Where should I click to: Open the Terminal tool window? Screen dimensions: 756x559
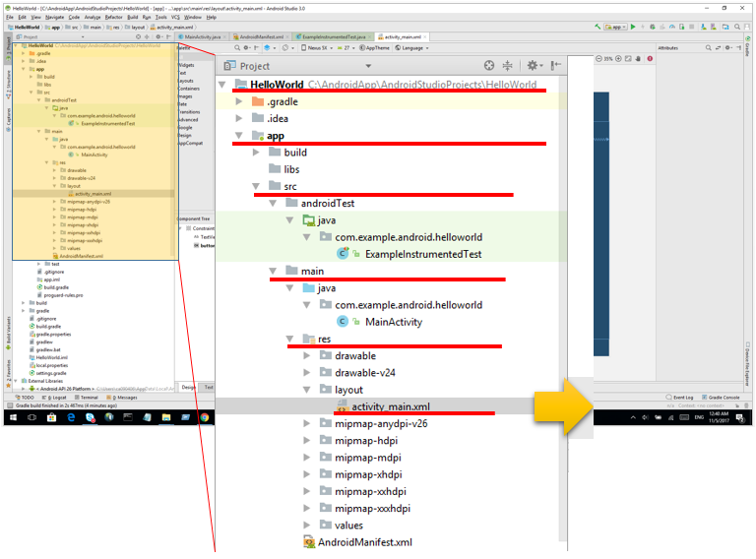click(x=86, y=398)
